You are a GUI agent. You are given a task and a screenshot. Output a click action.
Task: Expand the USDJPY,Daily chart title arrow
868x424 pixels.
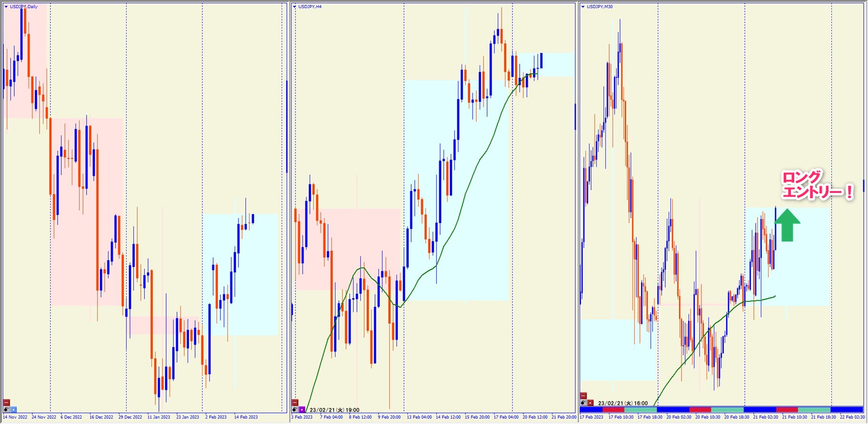[x=6, y=7]
